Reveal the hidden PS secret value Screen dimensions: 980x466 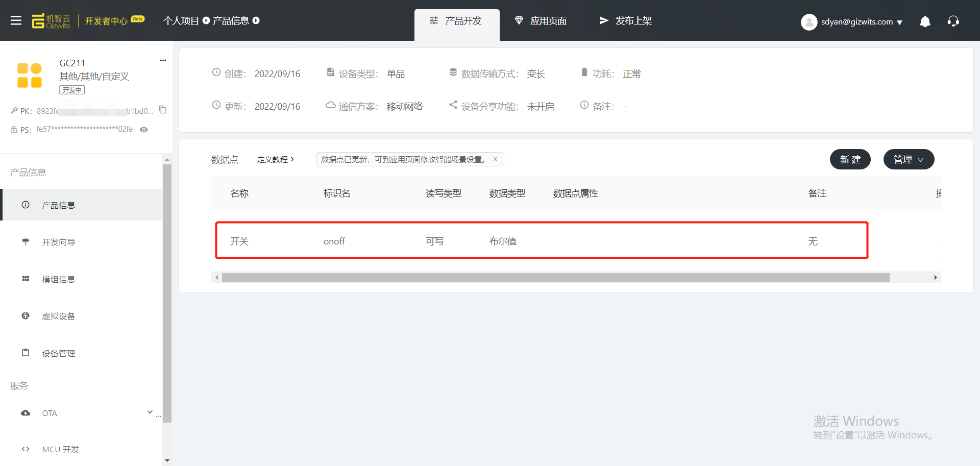pos(143,130)
